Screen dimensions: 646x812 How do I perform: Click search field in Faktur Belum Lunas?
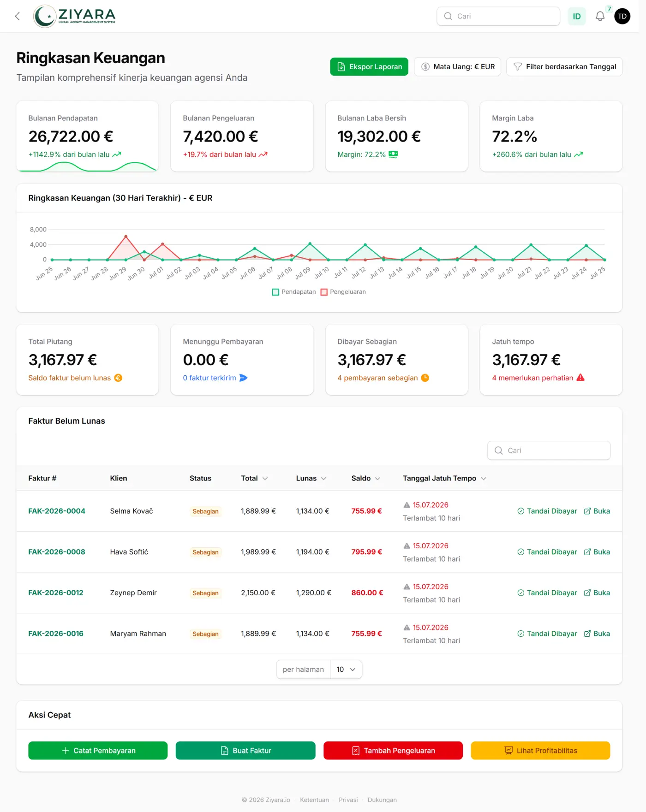(549, 450)
